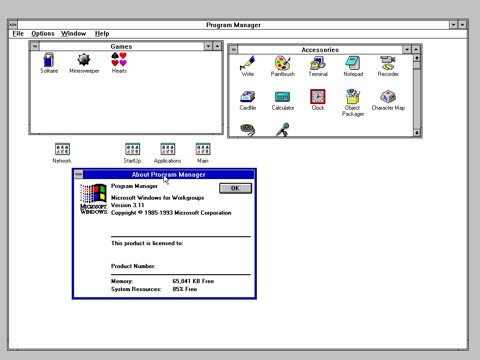Click the 'Product Number:' label
The width and height of the screenshot is (480, 360).
click(x=133, y=266)
